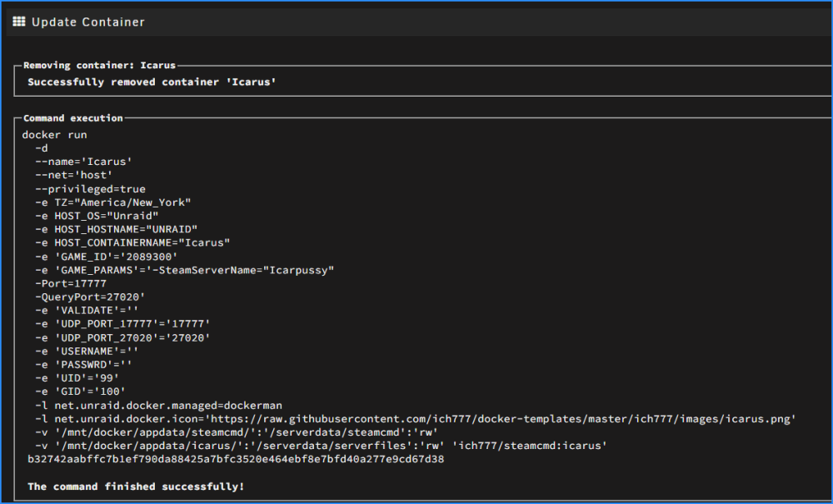Click the --privileged=true line
This screenshot has height=504, width=833.
(x=90, y=189)
